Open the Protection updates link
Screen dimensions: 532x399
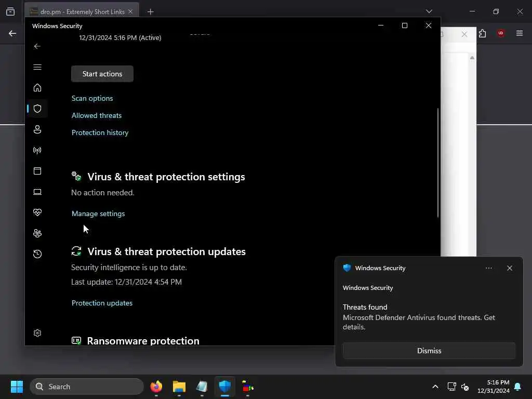102,303
